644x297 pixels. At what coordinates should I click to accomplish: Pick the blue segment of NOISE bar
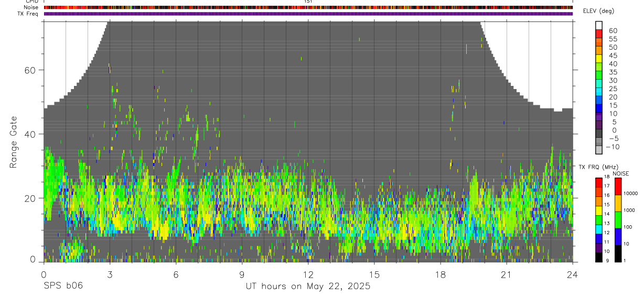(618, 237)
